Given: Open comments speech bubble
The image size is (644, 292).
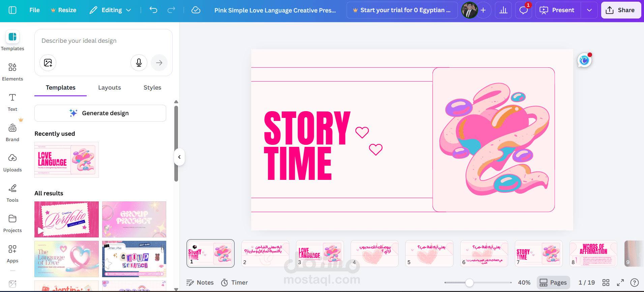Looking at the screenshot, I should coord(524,10).
